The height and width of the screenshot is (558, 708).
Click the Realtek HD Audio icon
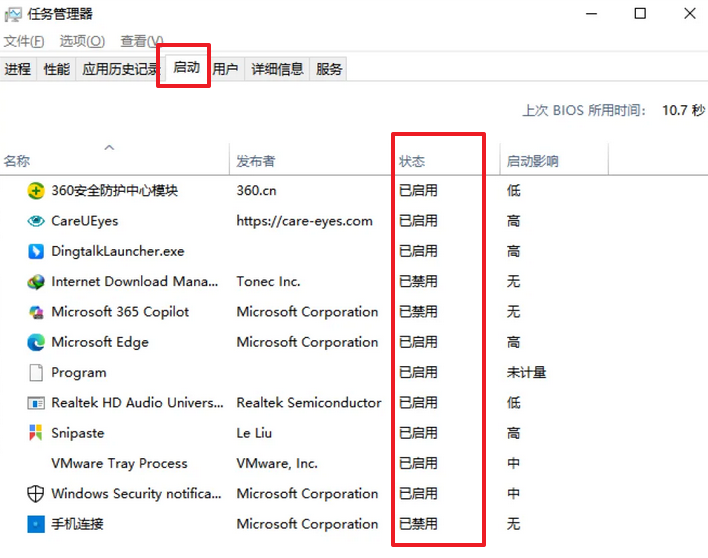36,403
